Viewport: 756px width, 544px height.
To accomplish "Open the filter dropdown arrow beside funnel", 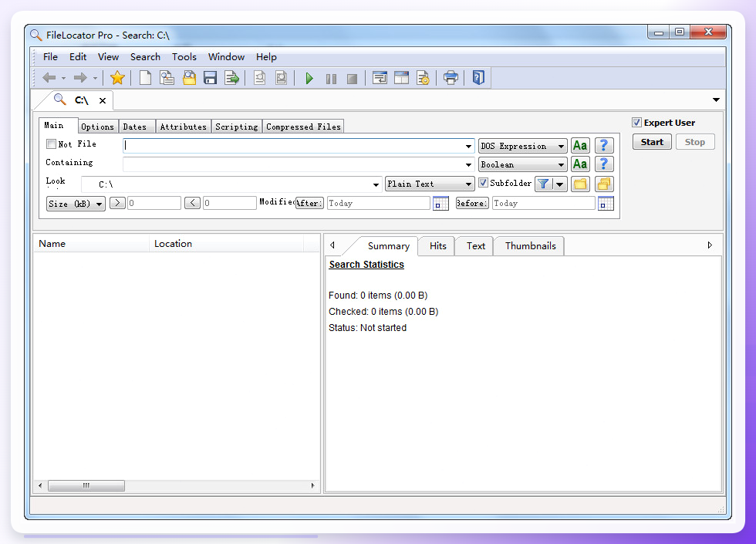I will tap(559, 184).
